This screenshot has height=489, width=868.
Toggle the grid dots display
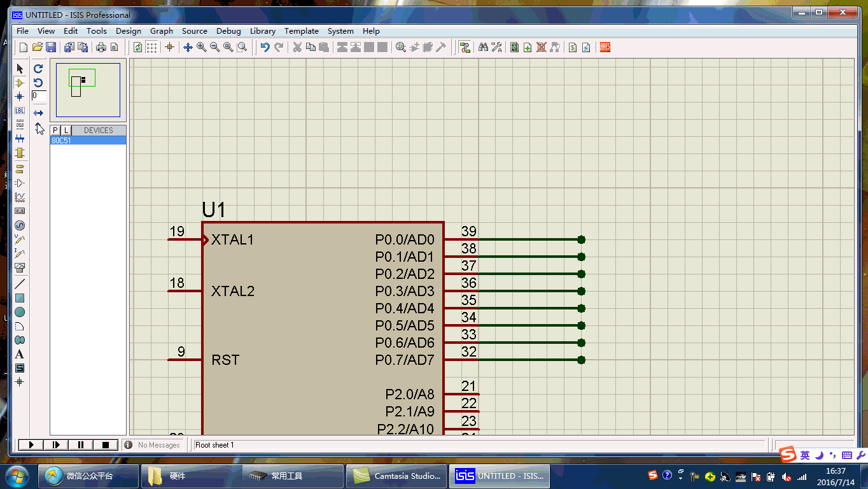(151, 47)
